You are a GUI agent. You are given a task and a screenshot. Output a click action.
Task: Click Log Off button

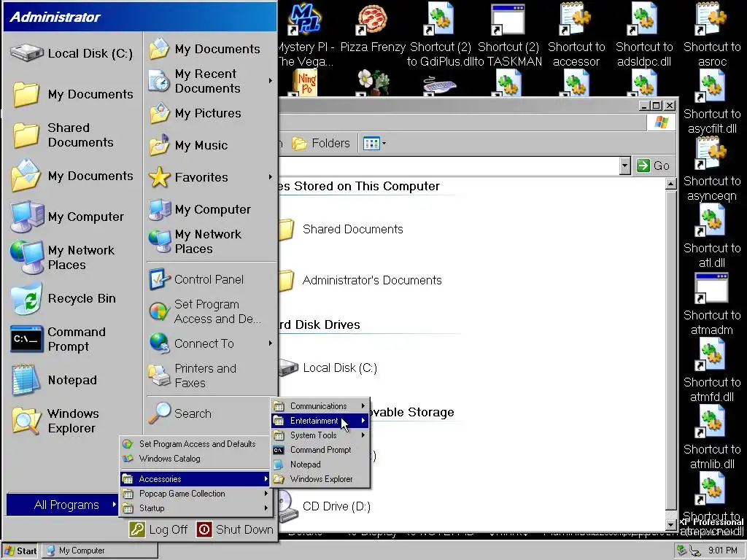pyautogui.click(x=159, y=529)
